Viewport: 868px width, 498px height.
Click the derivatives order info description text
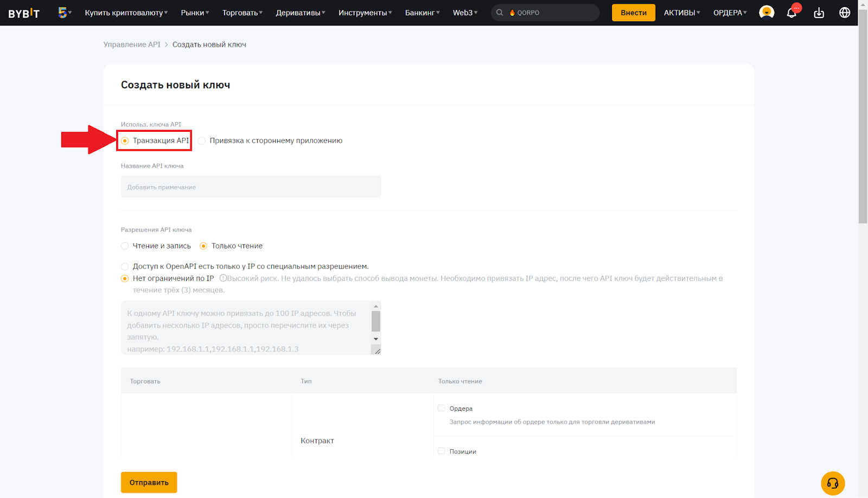coord(552,422)
